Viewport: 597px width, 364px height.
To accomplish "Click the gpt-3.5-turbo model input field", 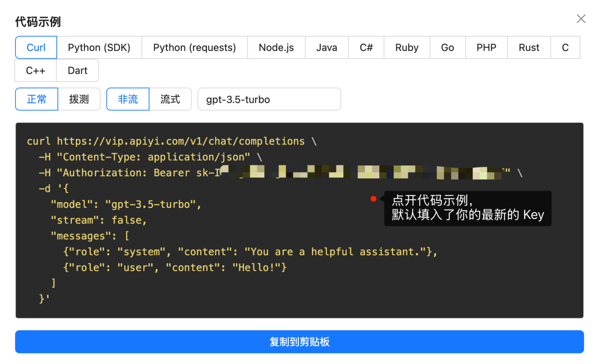I will point(269,99).
